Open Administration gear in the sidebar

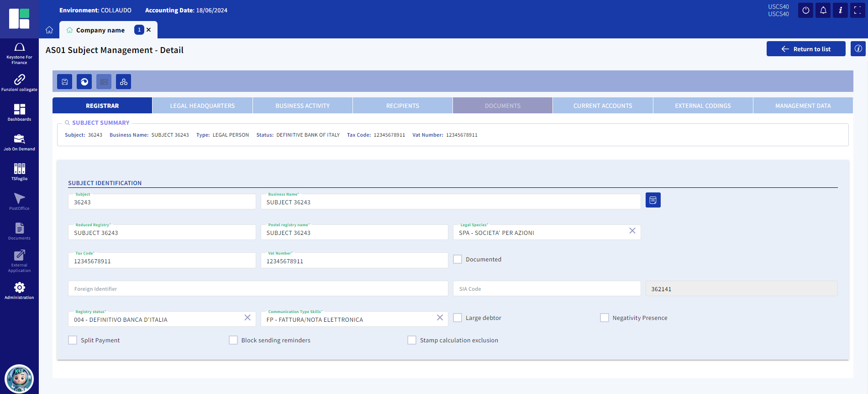point(19,291)
